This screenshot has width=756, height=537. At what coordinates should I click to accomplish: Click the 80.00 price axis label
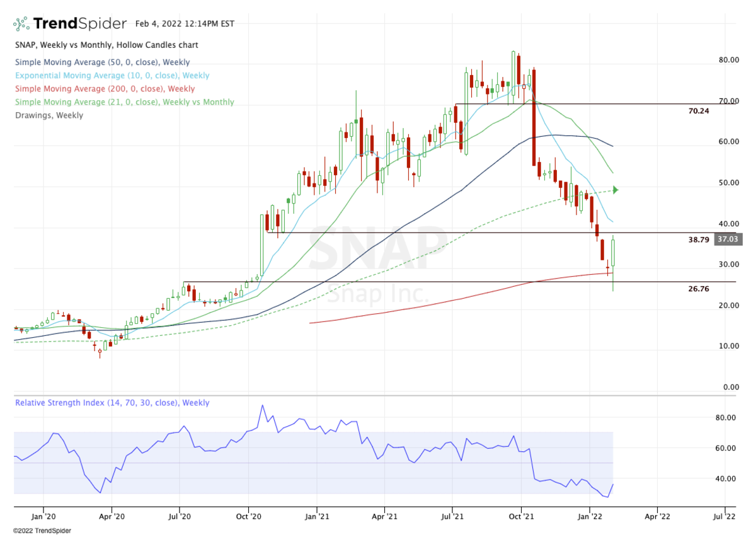coord(729,61)
